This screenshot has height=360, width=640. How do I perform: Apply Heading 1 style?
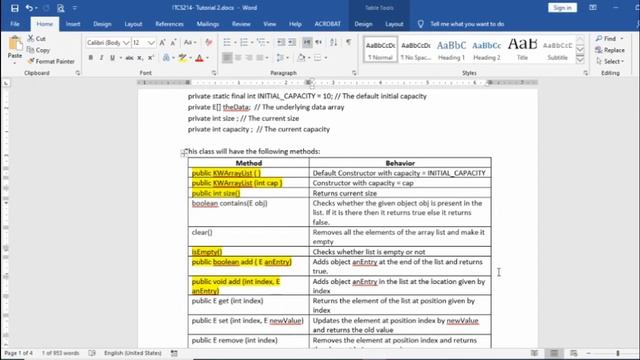451,50
